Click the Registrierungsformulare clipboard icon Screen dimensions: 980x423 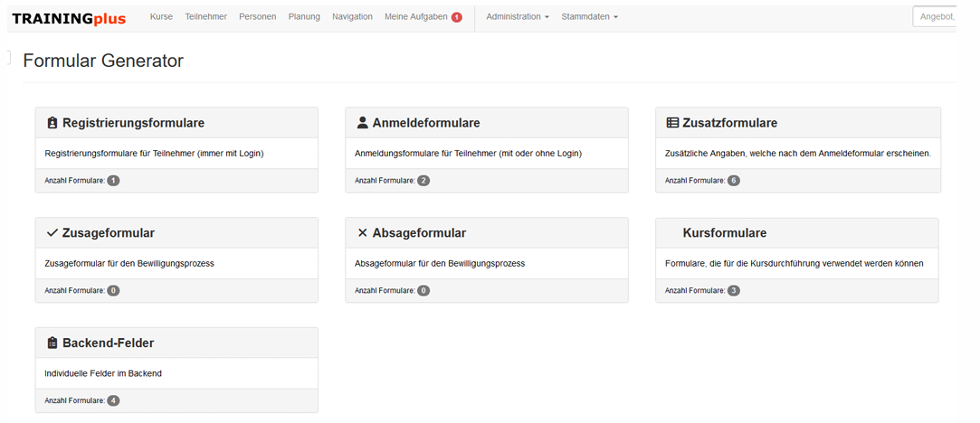tap(52, 123)
